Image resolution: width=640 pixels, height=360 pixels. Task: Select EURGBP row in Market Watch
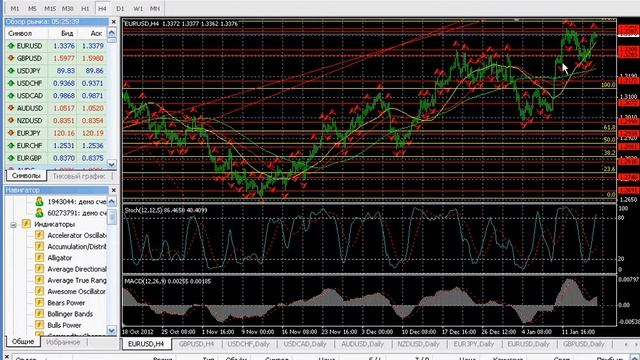click(56, 158)
